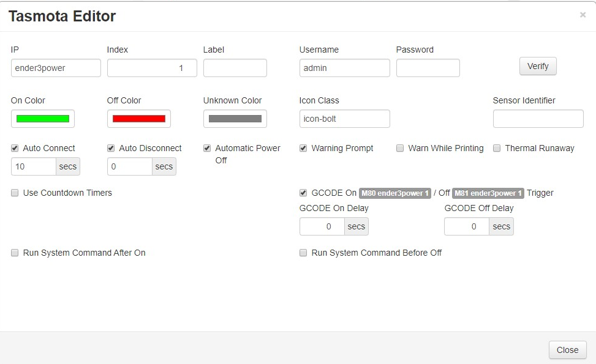Open the green On Color picker
596x364 pixels.
(x=43, y=119)
